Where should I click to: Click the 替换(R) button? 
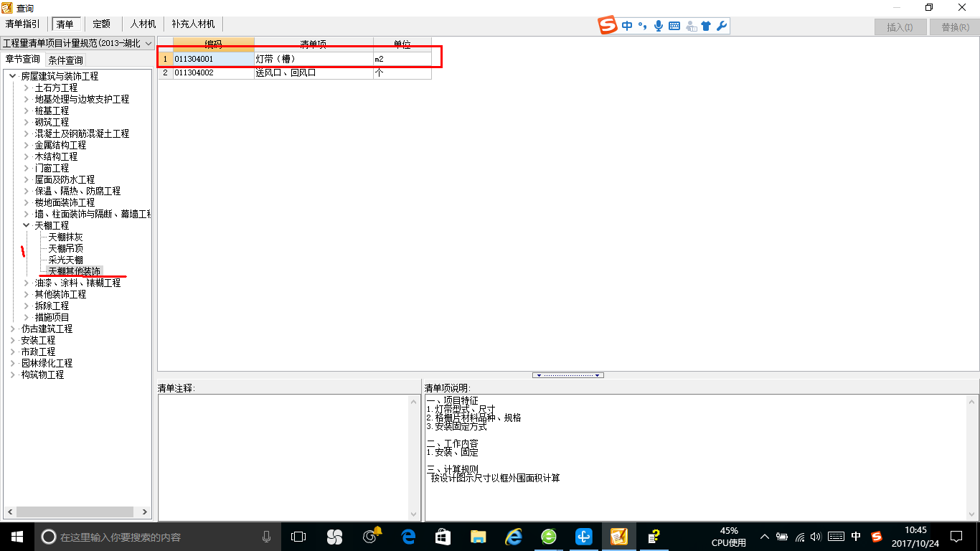(955, 27)
